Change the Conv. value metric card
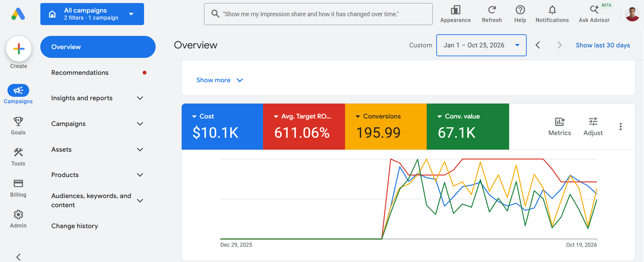This screenshot has width=644, height=262. coord(468,127)
